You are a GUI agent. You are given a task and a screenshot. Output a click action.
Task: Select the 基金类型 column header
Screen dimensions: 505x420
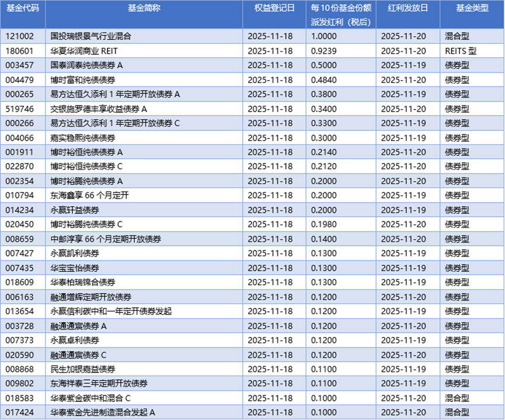(472, 8)
